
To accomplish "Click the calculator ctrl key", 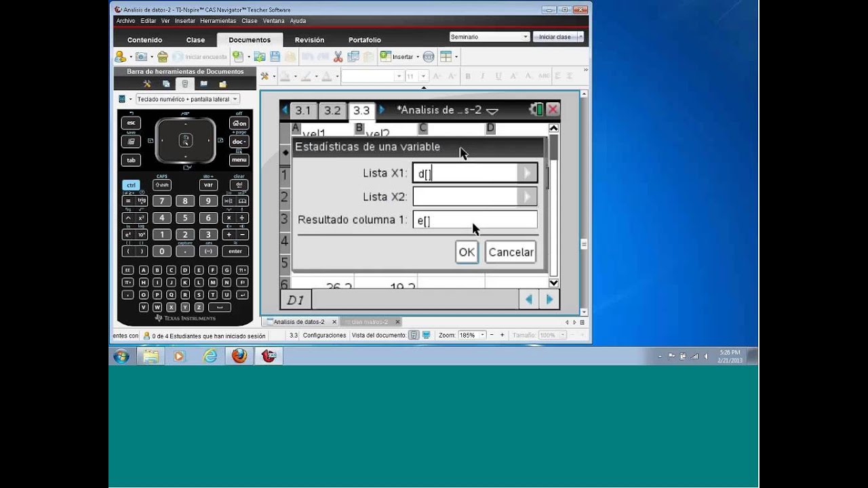I will pos(131,185).
